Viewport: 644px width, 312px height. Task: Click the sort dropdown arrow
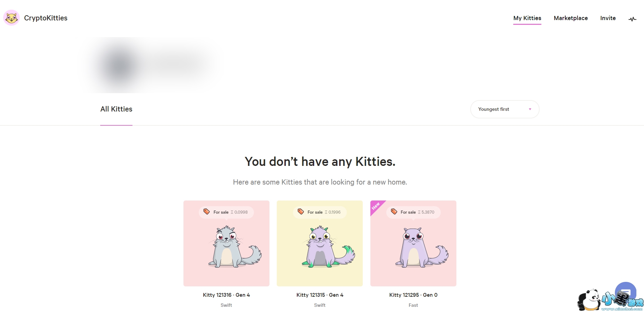click(530, 109)
